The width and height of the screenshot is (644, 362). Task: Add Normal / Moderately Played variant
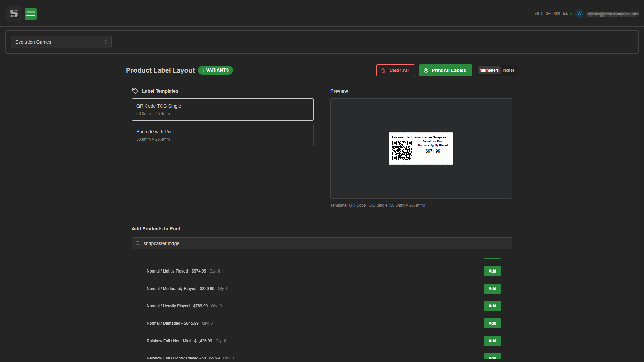click(x=492, y=289)
